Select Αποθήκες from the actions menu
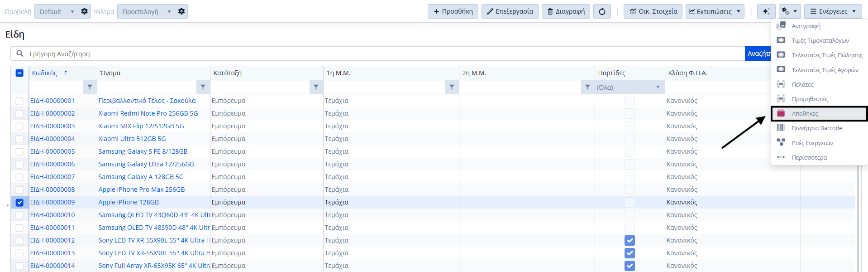The width and height of the screenshot is (868, 272). tap(805, 114)
